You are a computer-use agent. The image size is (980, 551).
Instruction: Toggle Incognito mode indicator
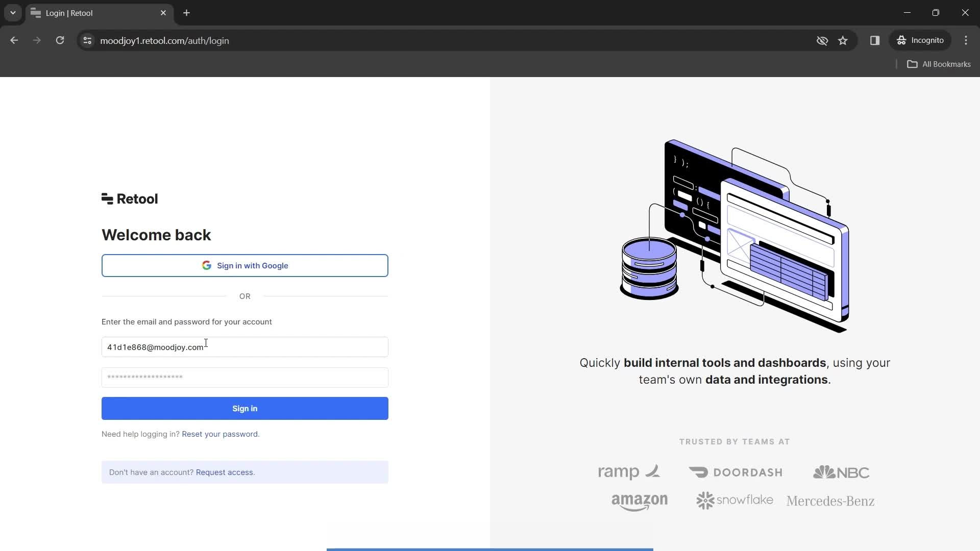point(922,40)
